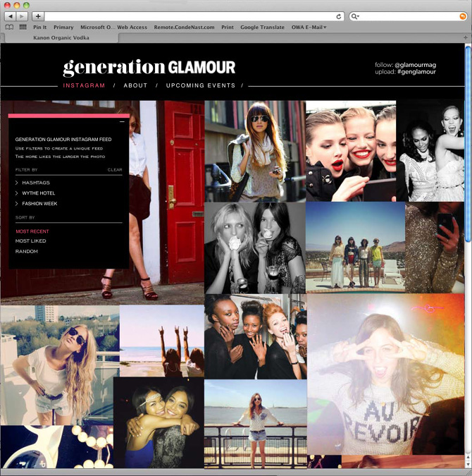Click the browser Back arrow button
472x476 pixels.
[10, 16]
